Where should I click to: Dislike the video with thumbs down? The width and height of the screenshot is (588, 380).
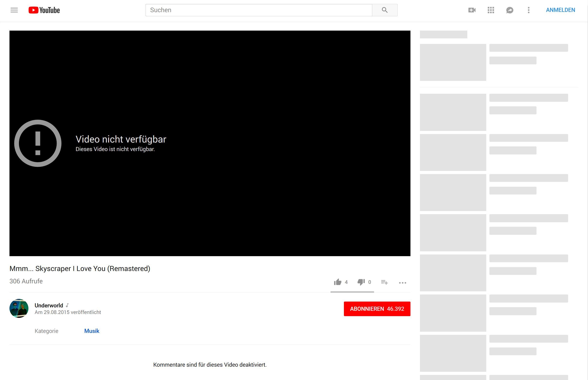pyautogui.click(x=361, y=282)
